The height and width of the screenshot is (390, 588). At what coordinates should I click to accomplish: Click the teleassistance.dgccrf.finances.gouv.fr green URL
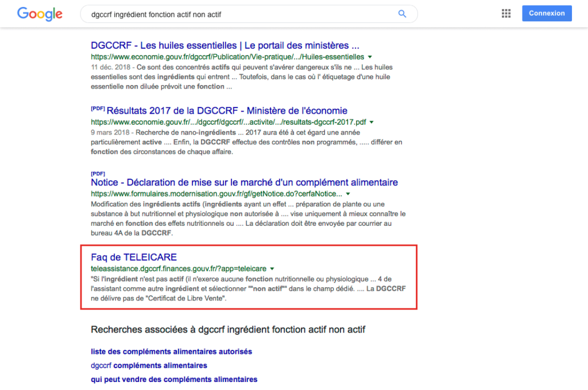(x=179, y=269)
